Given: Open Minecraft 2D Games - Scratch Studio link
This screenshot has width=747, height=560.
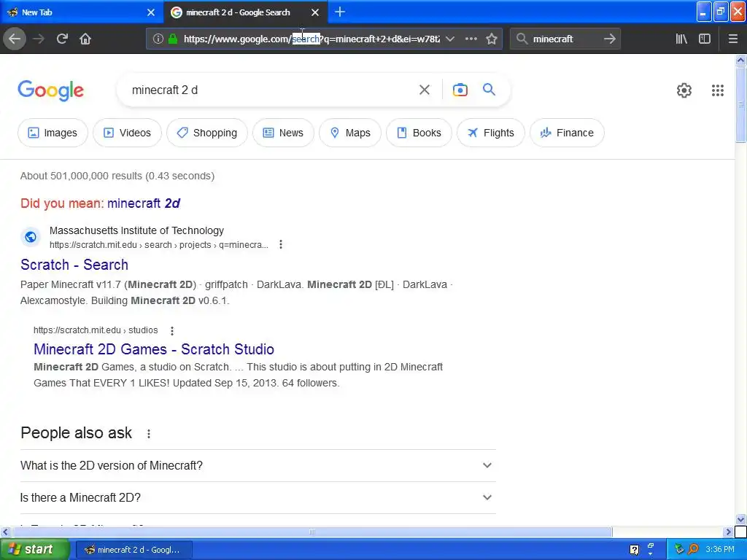Looking at the screenshot, I should (154, 349).
